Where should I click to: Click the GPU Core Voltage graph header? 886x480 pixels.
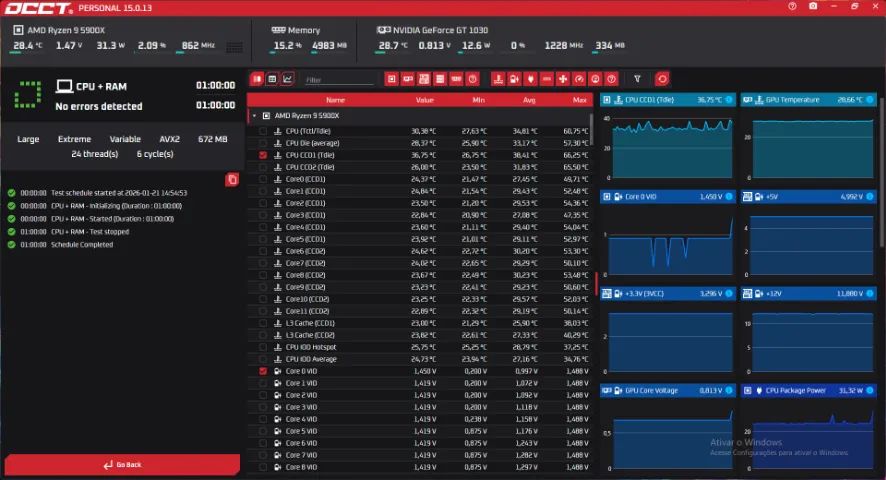click(x=668, y=391)
